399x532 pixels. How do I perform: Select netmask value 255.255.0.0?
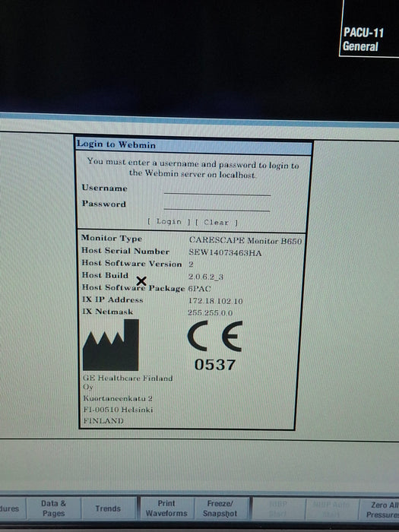pyautogui.click(x=211, y=312)
